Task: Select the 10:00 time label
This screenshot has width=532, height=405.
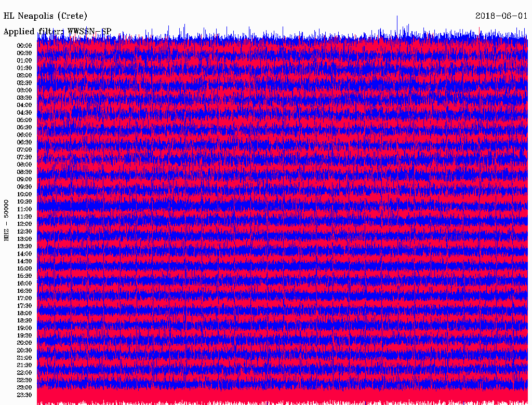Action: [x=24, y=194]
